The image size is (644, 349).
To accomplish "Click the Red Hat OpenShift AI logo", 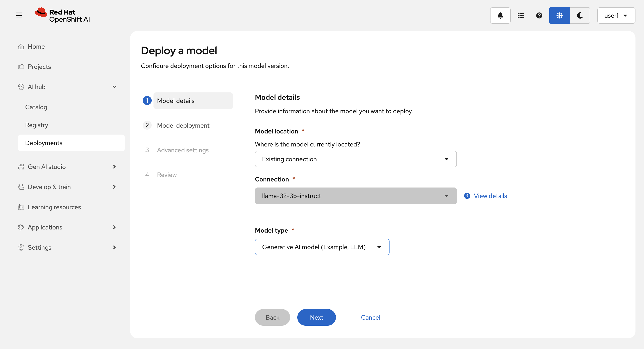I will (62, 15).
